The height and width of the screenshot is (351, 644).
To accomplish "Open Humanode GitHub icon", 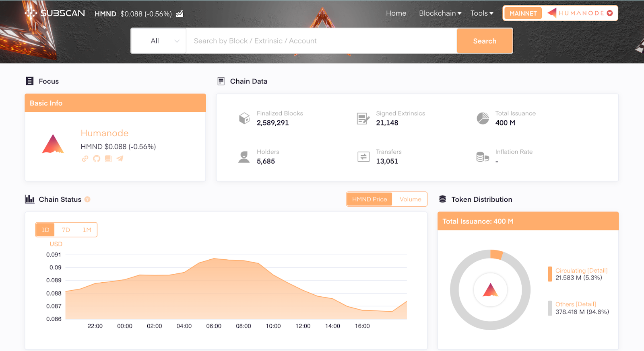I will [97, 158].
